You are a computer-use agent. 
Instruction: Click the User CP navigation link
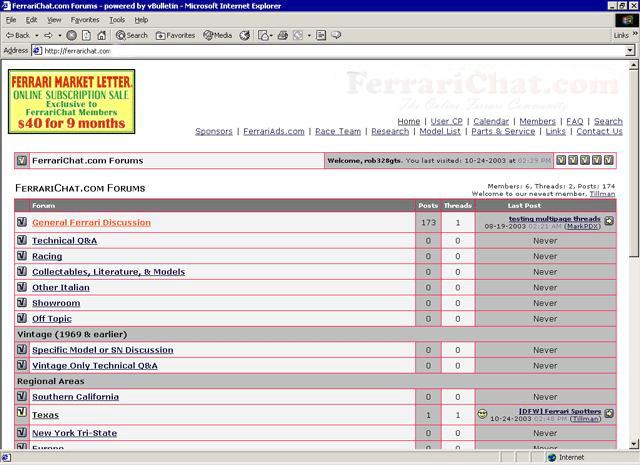(x=447, y=121)
